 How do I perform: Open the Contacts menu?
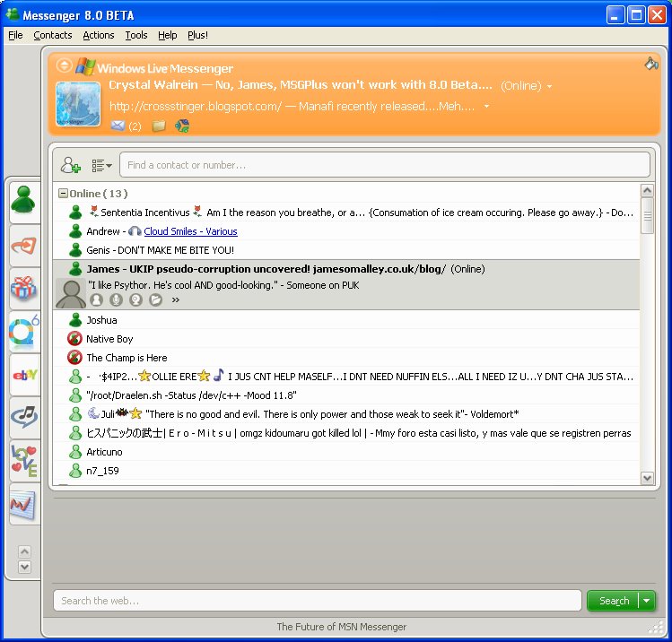pyautogui.click(x=53, y=35)
